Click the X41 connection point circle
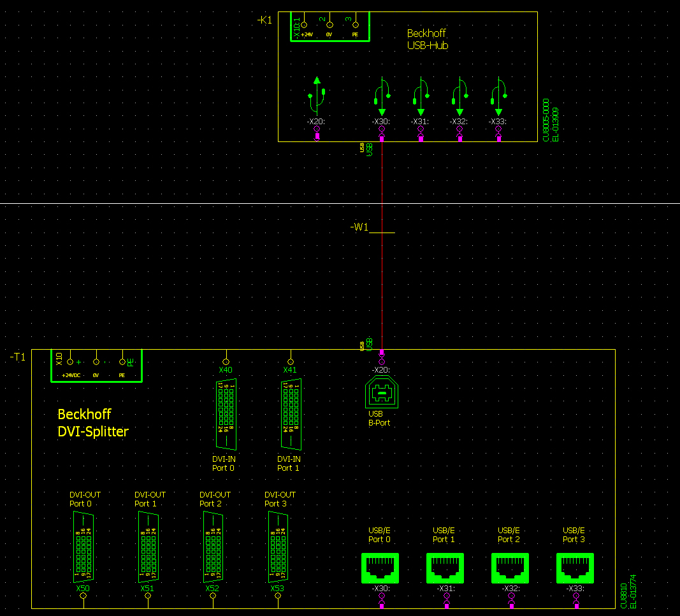 pyautogui.click(x=291, y=362)
